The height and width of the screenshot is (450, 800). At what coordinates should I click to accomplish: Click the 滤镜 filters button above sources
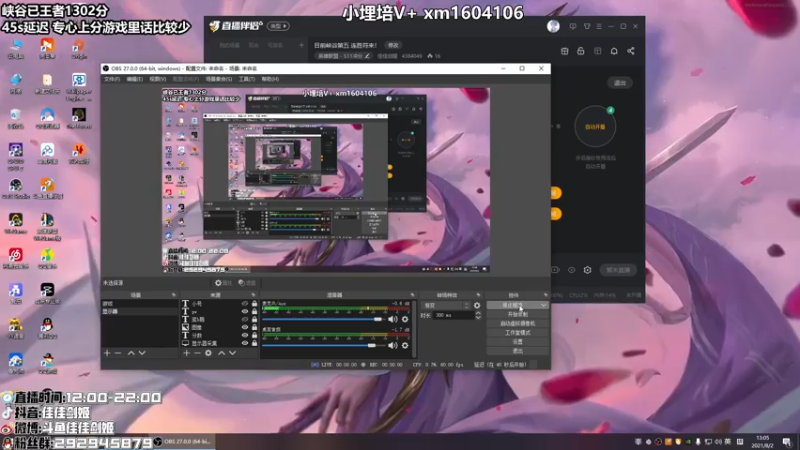(246, 283)
